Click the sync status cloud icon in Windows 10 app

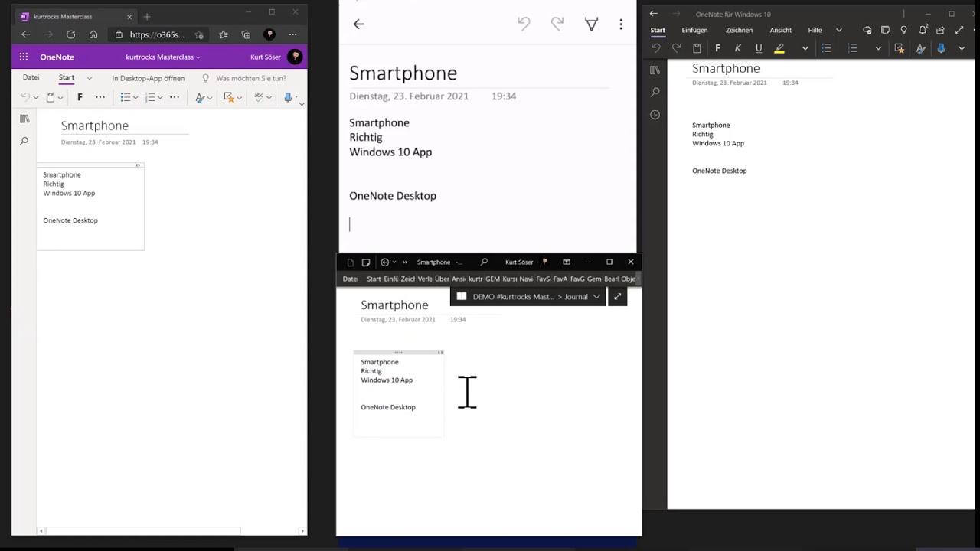pos(867,30)
